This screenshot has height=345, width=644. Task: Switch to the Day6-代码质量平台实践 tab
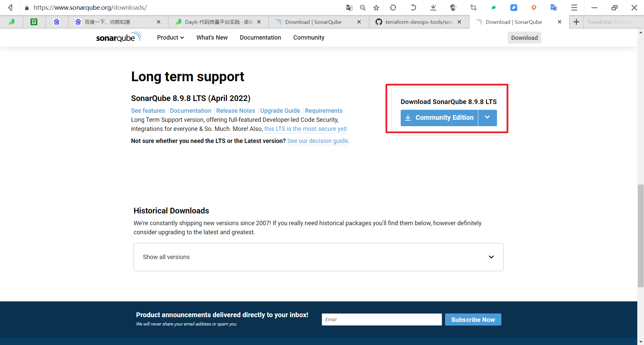(x=215, y=22)
